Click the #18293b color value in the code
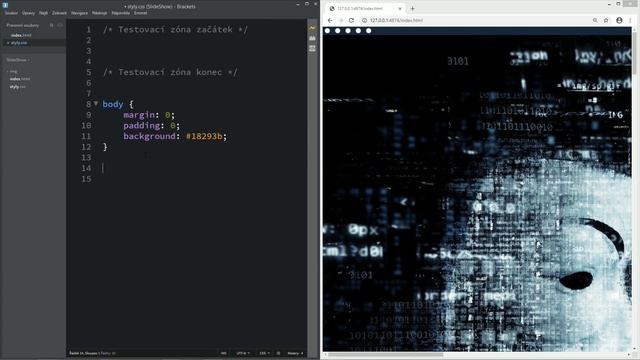Image resolution: width=640 pixels, height=360 pixels. 204,136
